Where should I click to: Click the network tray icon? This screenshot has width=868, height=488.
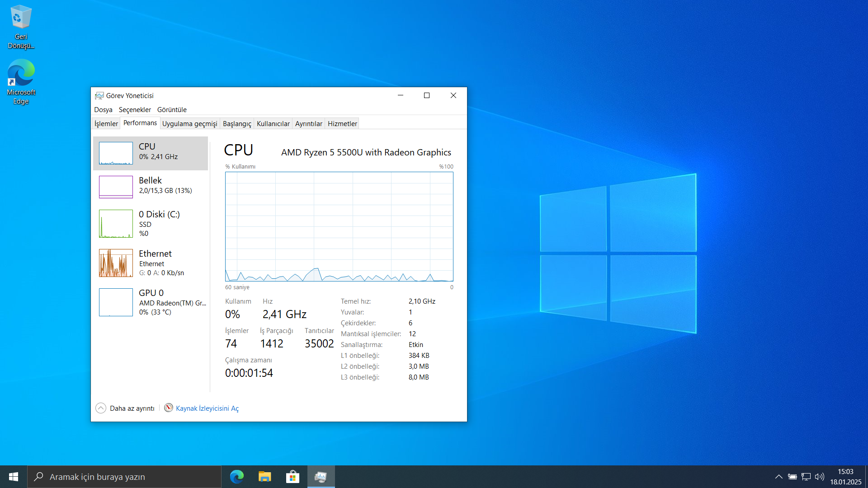point(806,477)
